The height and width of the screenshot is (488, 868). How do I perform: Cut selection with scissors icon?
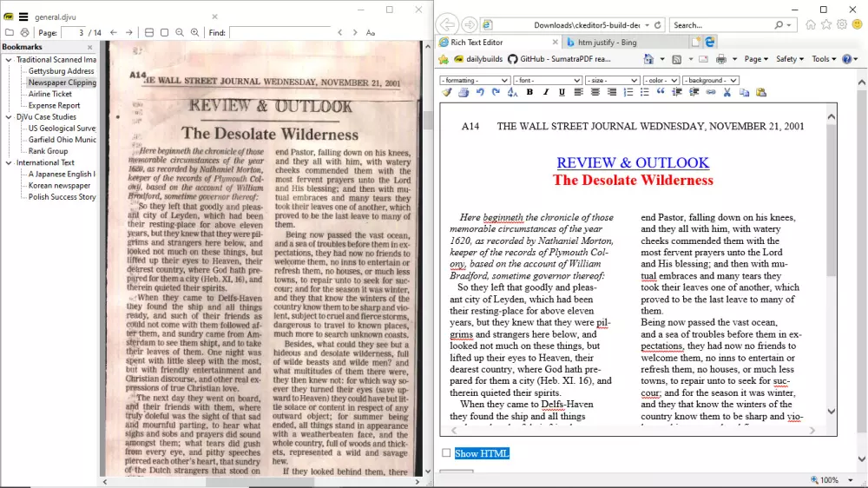coord(727,93)
